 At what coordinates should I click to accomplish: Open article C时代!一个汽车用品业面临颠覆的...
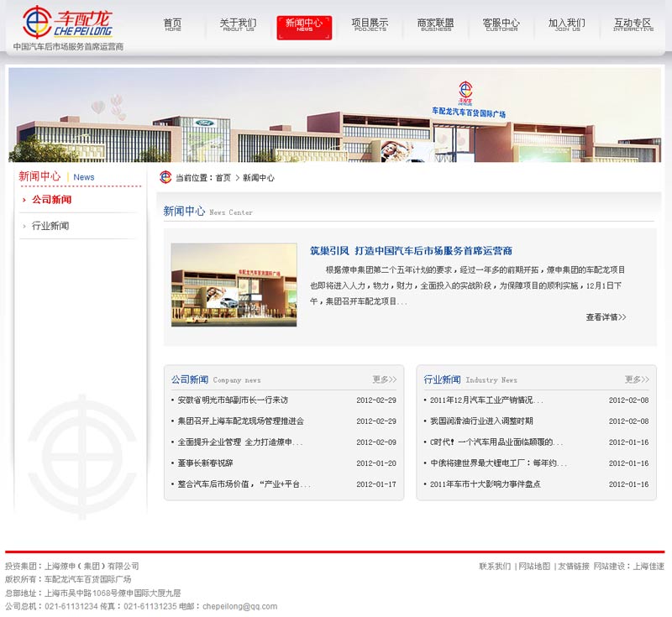tap(496, 442)
